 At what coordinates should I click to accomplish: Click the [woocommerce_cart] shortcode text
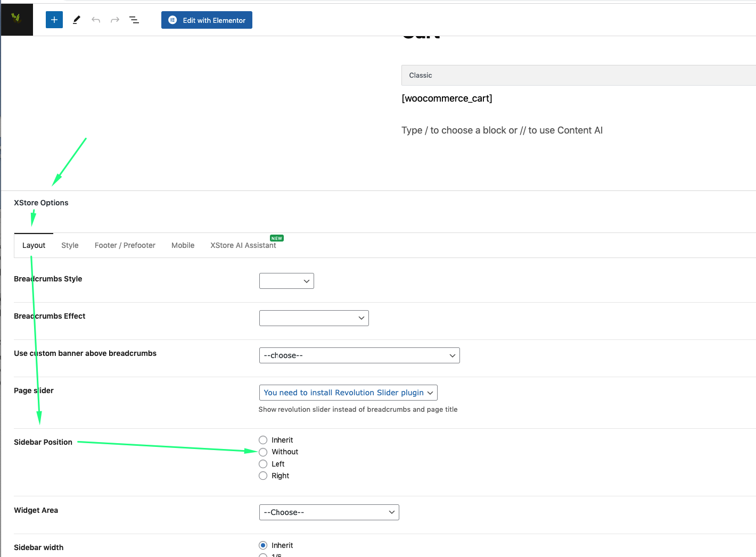pyautogui.click(x=447, y=98)
